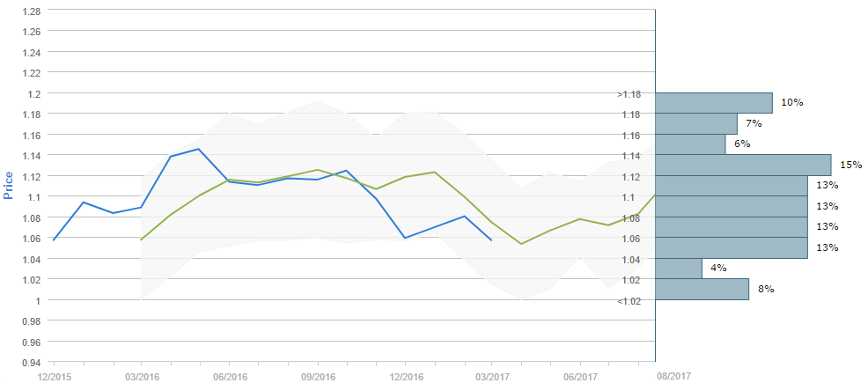Select the green line's starting point
The image size is (868, 383).
coord(141,239)
